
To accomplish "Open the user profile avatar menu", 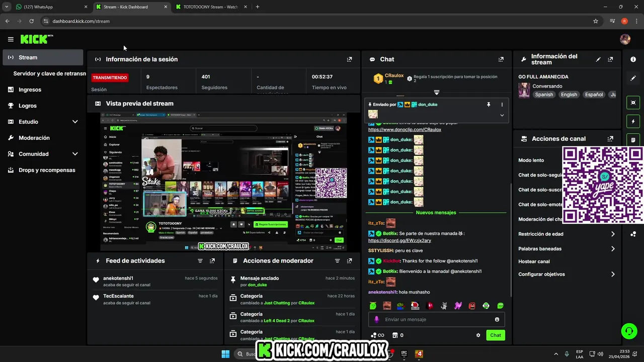I will point(625,39).
